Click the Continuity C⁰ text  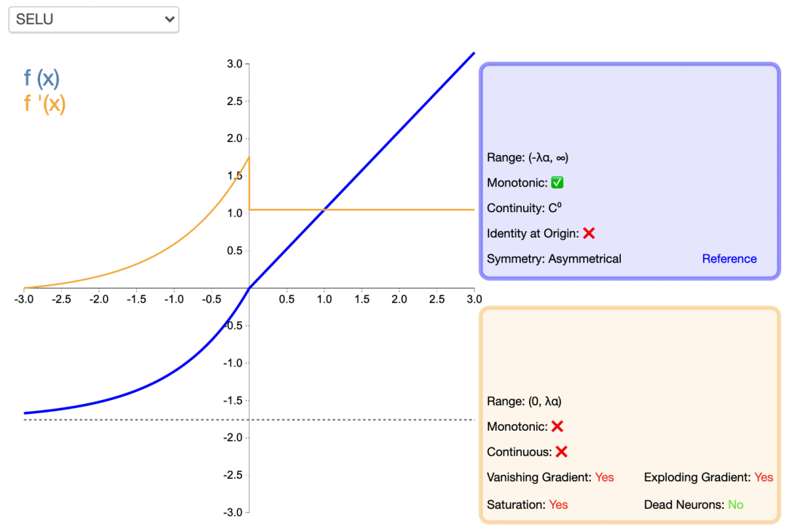(x=524, y=208)
